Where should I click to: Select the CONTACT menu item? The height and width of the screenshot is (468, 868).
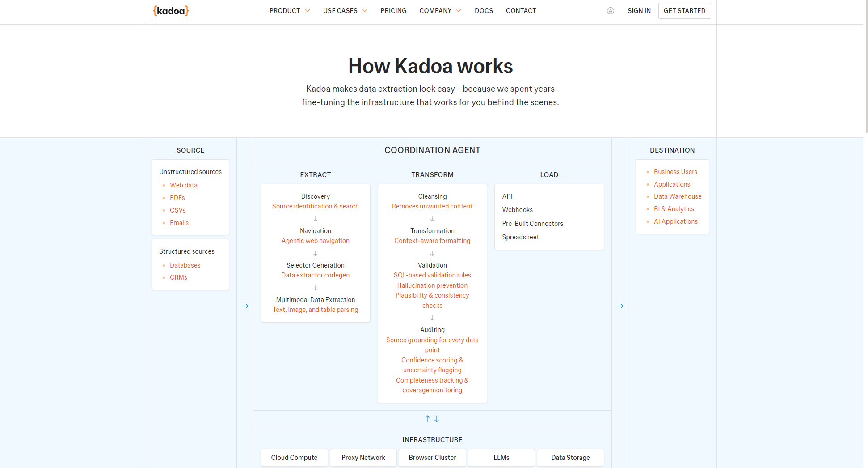point(521,10)
